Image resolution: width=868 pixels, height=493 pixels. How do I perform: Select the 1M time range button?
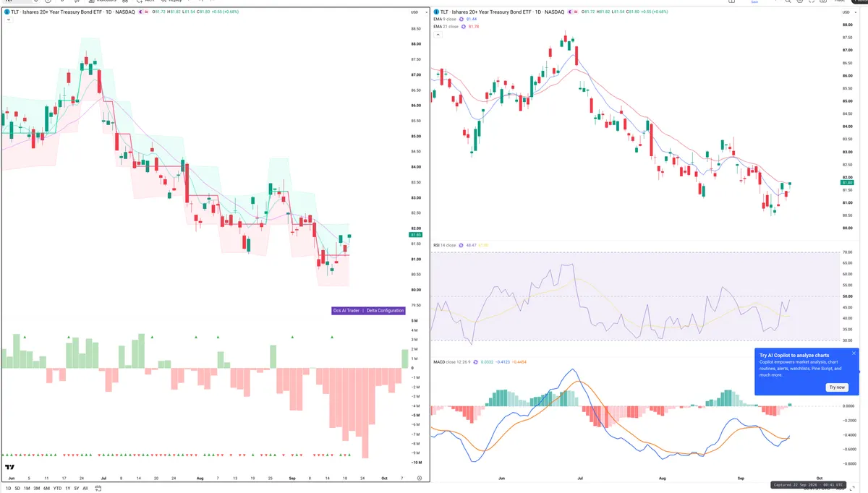(x=27, y=489)
